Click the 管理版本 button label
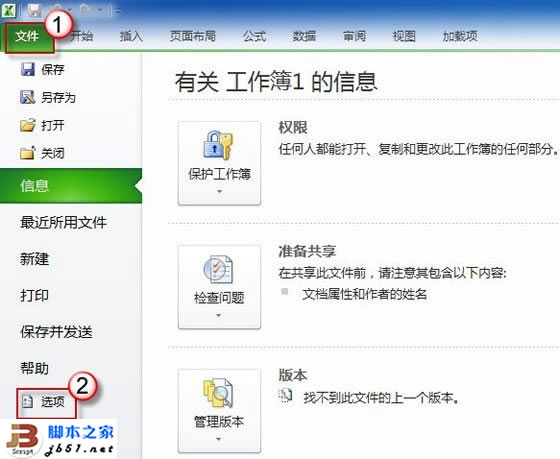560x459 pixels. pyautogui.click(x=219, y=421)
